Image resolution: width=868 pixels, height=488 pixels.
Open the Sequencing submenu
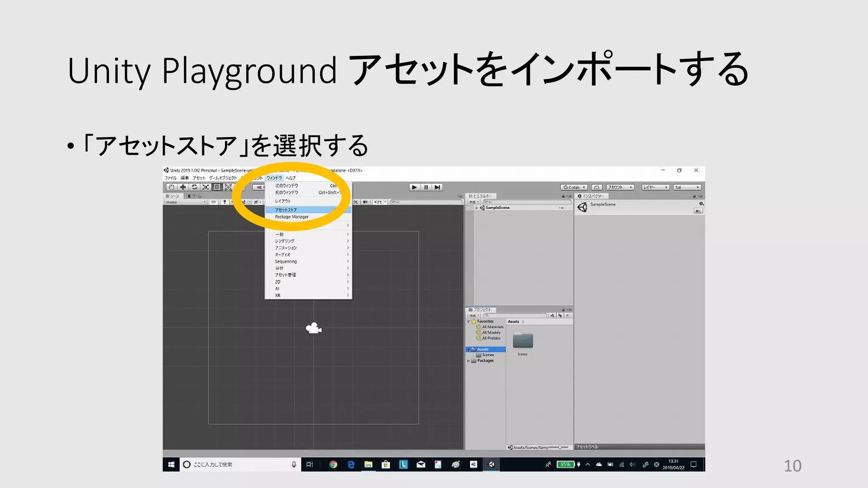click(x=308, y=261)
